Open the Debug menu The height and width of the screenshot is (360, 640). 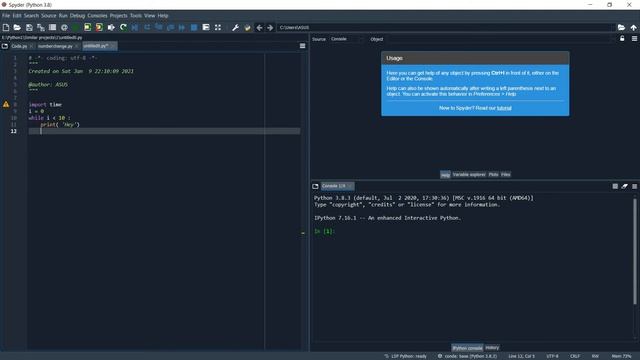[77, 16]
